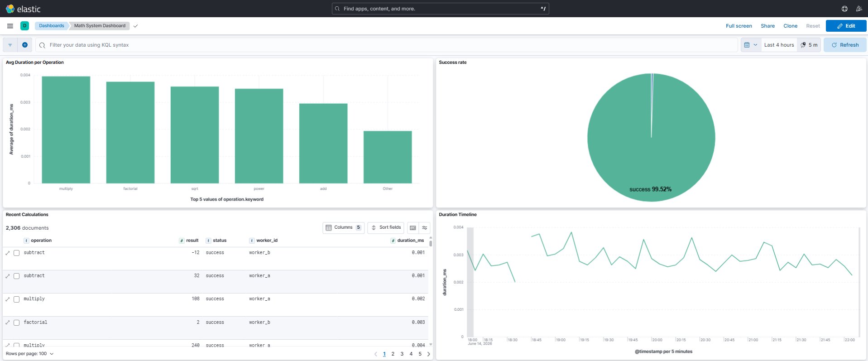Expand the subtract -12 row document

8,253
